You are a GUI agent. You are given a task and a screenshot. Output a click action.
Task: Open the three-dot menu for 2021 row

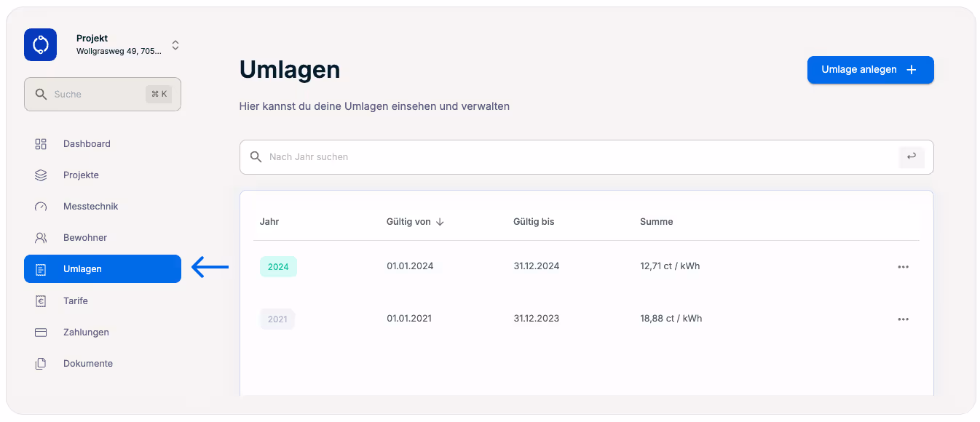tap(904, 319)
